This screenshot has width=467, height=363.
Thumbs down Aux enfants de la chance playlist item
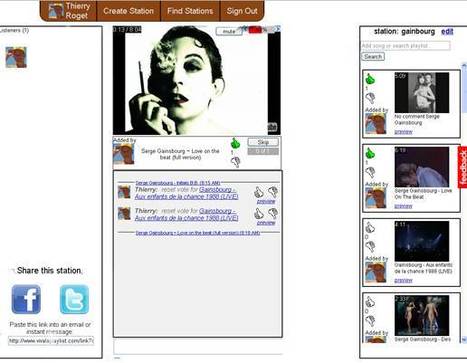[x=370, y=247]
